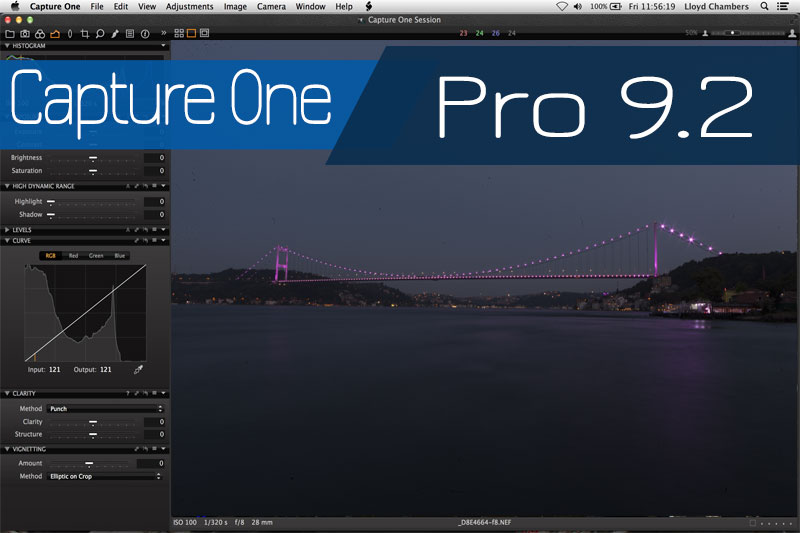Open Histogram panel action menu arrow

tap(163, 45)
